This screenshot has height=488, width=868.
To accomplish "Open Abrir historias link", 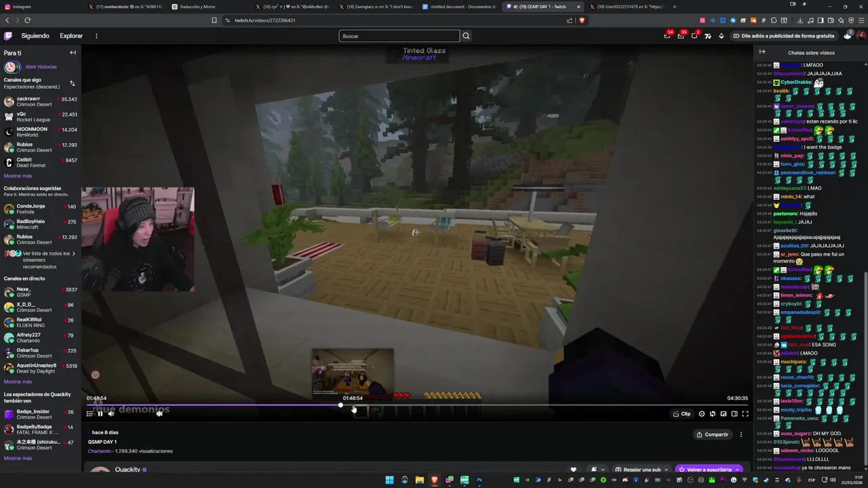I will [x=41, y=67].
